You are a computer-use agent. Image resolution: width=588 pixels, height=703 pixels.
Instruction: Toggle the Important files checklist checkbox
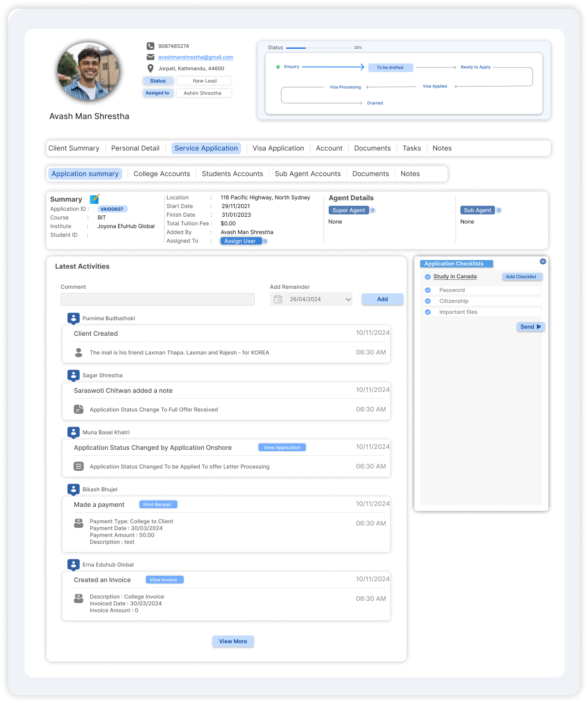pyautogui.click(x=428, y=312)
